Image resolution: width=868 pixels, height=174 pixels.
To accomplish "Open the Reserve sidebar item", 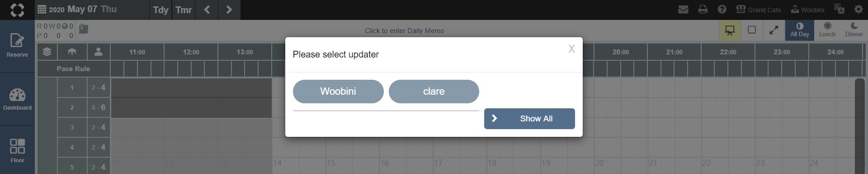I will coord(17,46).
